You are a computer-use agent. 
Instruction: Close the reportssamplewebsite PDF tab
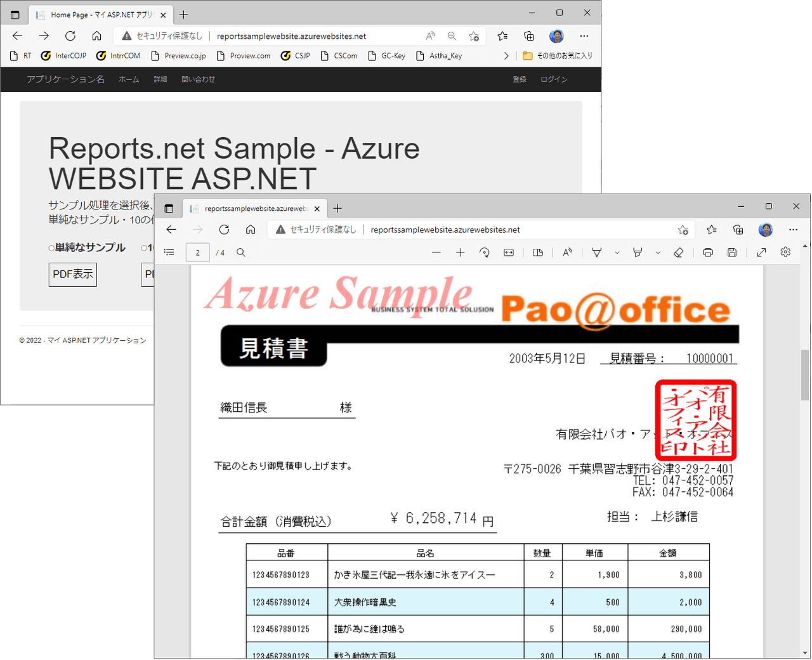click(317, 208)
